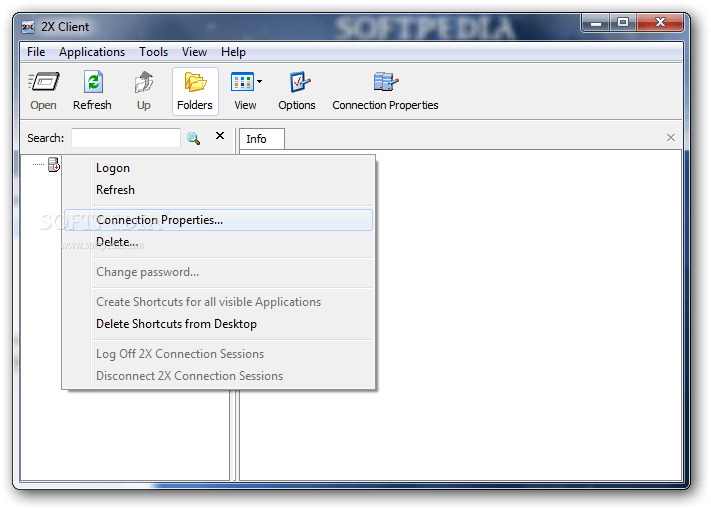The height and width of the screenshot is (510, 711).
Task: Open the Applications menu
Action: [x=92, y=52]
